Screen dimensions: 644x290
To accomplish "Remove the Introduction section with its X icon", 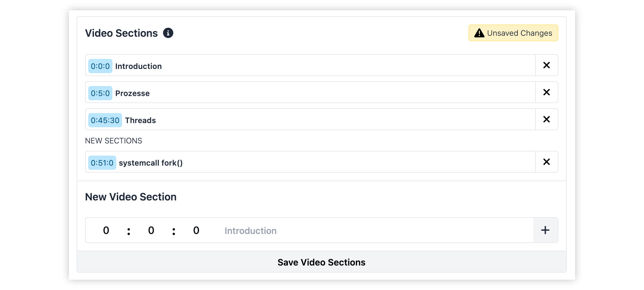I will [x=546, y=65].
